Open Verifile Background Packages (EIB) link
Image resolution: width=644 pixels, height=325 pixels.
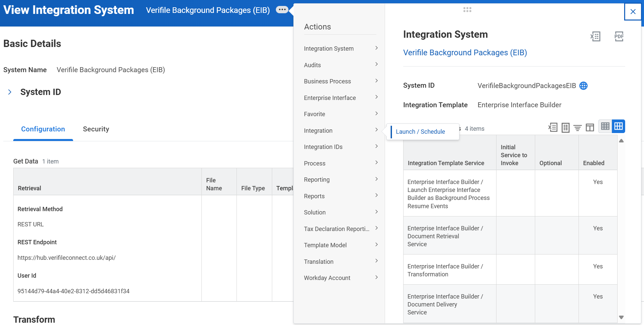pos(465,53)
